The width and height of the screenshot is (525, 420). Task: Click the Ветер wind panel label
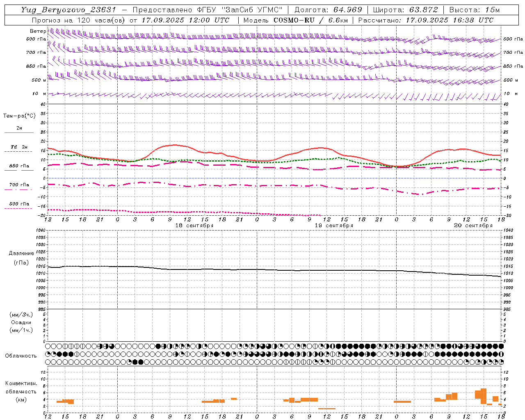click(38, 31)
